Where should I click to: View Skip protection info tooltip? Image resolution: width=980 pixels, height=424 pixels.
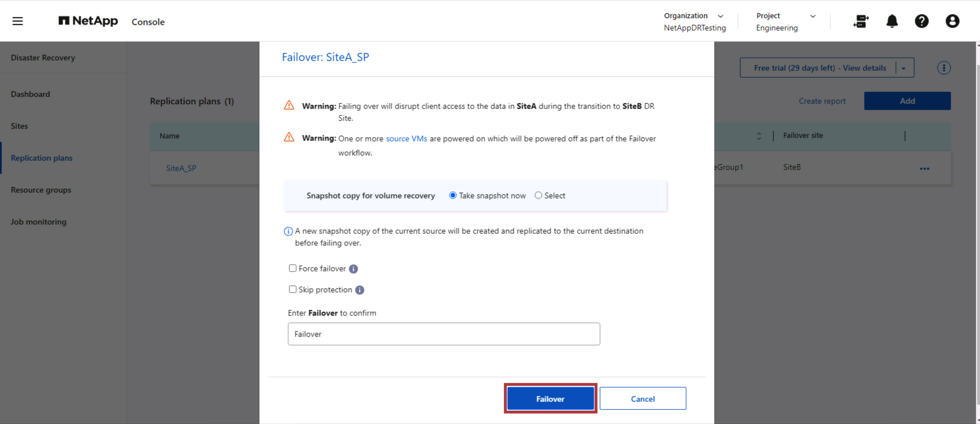pyautogui.click(x=360, y=290)
